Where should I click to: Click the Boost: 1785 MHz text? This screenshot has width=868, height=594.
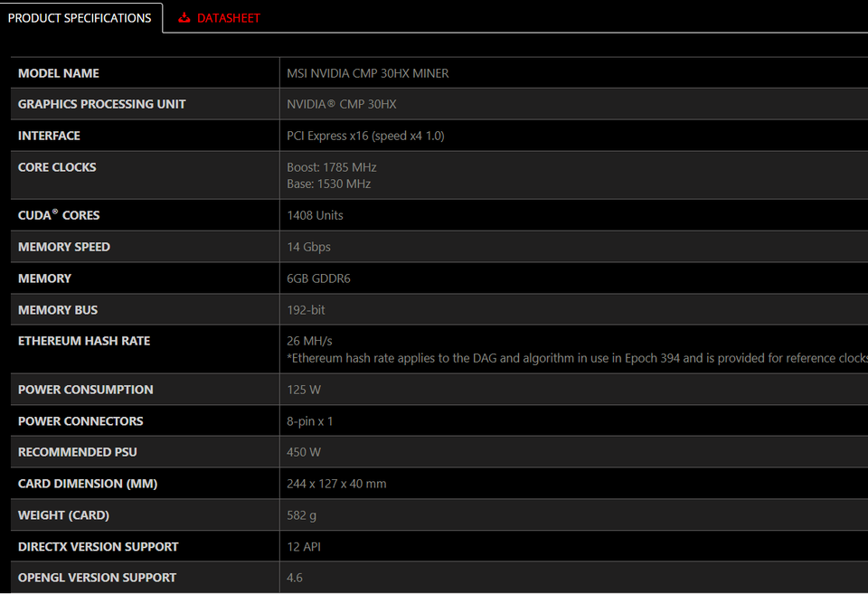[332, 167]
